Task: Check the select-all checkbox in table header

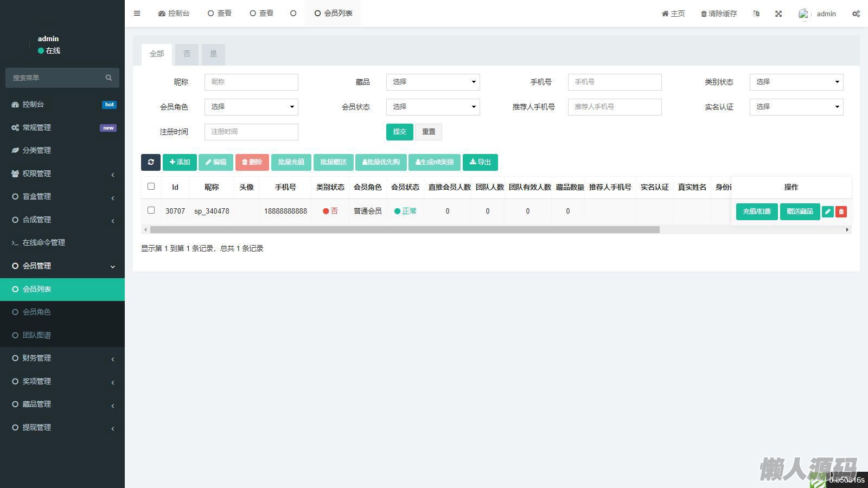Action: (x=151, y=187)
